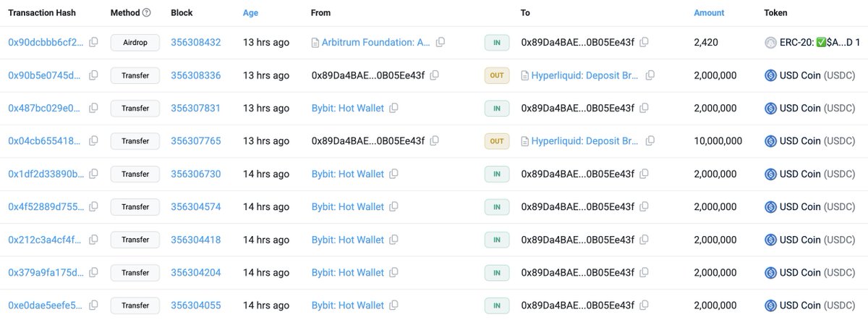This screenshot has width=868, height=320.
Task: Click Transfer method badge for 0x90b5e0745d
Action: pos(135,75)
